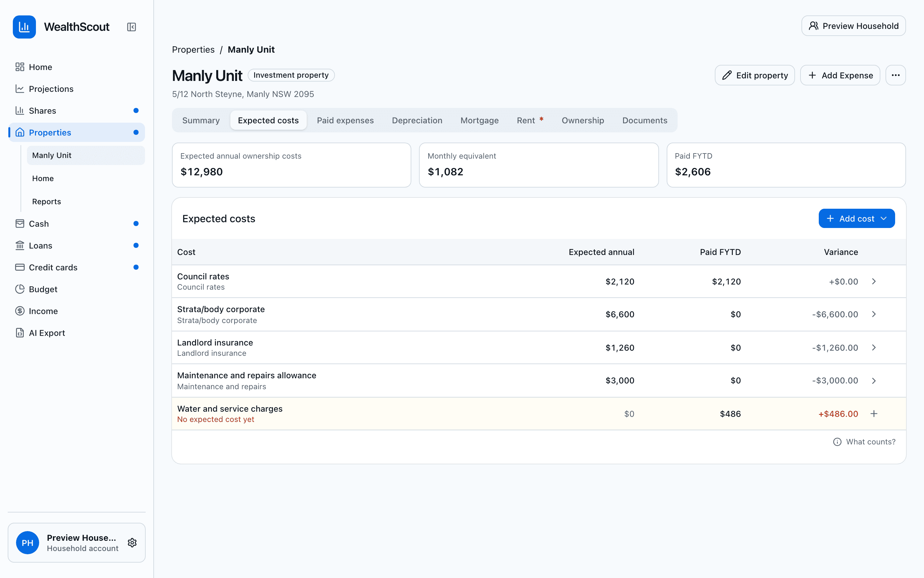This screenshot has width=924, height=578.
Task: Click the WealthScout logo icon
Action: (x=24, y=27)
